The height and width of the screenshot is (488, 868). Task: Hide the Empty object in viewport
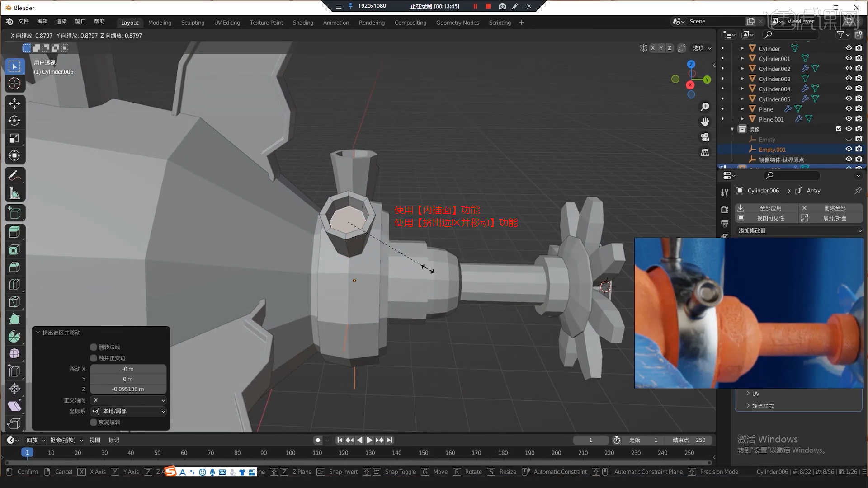tap(849, 139)
